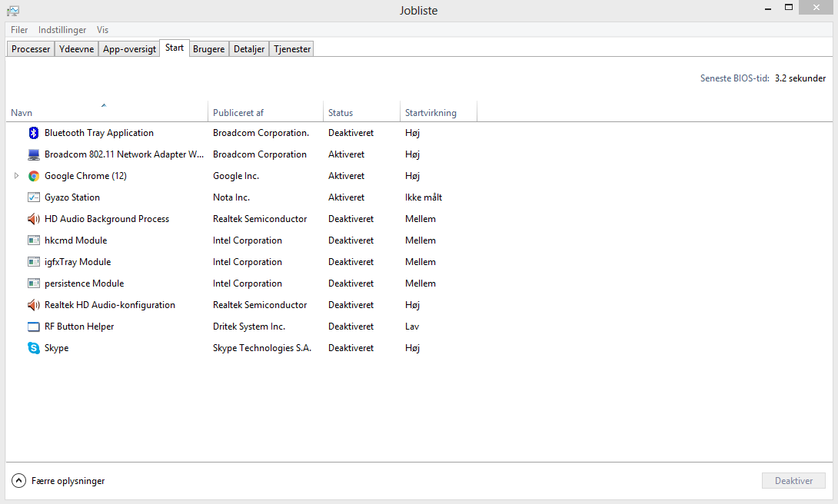Select the persistence Module row name
Screen dimensions: 838x504
(x=85, y=283)
